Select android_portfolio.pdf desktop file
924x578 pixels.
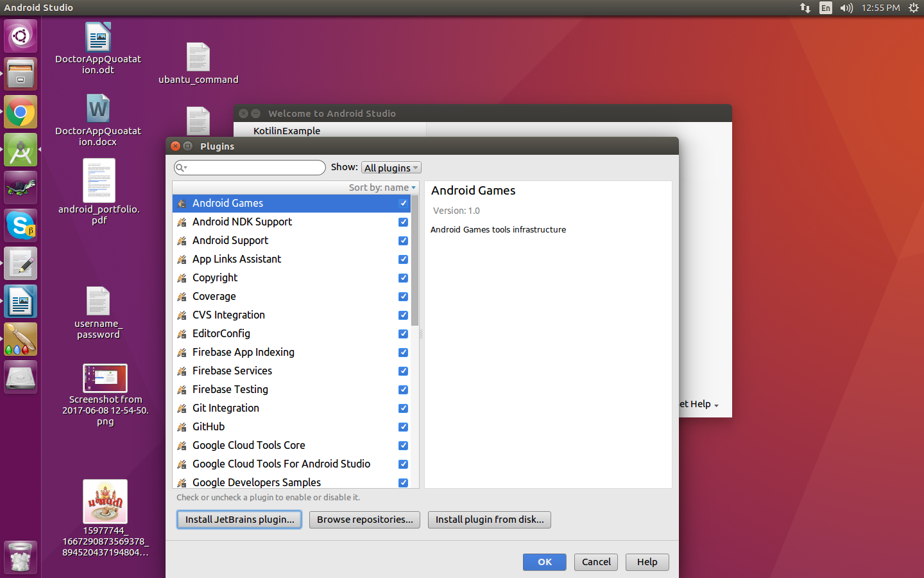click(x=99, y=192)
